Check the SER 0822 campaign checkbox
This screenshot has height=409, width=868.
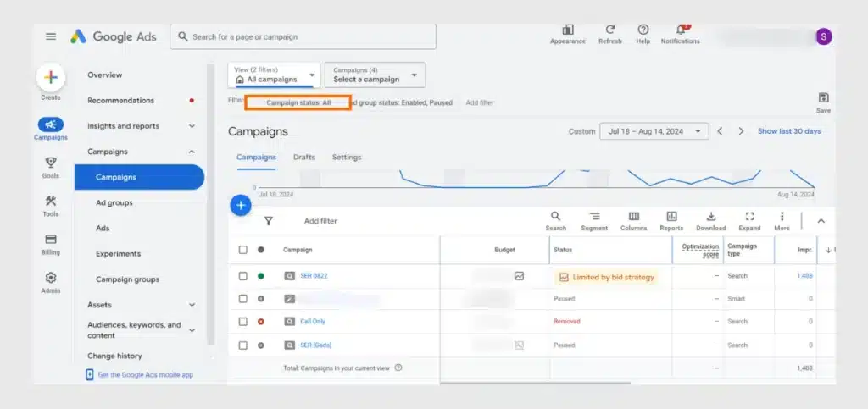[243, 276]
